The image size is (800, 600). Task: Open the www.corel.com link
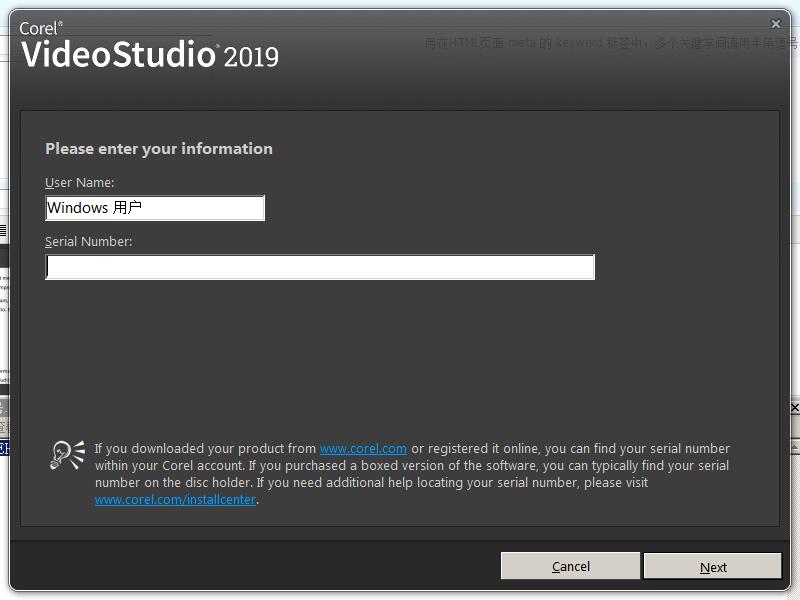click(363, 448)
